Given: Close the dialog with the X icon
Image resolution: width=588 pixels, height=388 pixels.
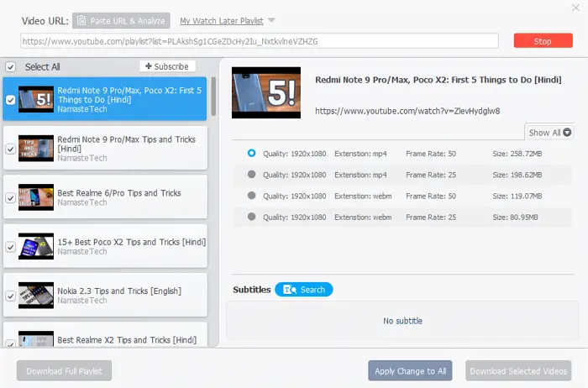Looking at the screenshot, I should pos(575,8).
